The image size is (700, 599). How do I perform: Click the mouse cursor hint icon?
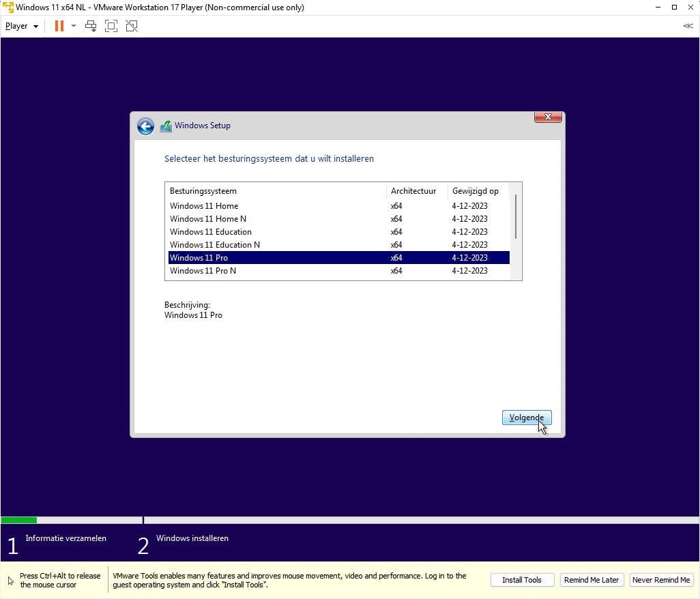[11, 581]
